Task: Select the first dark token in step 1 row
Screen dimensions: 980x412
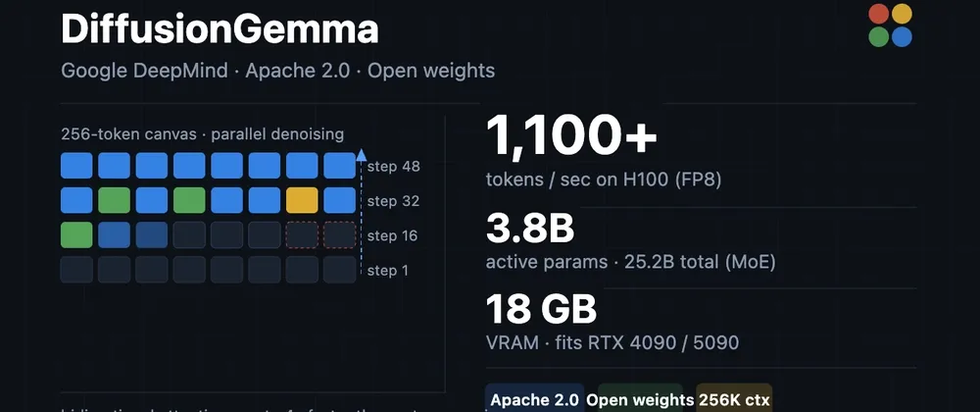Action: coord(76,270)
